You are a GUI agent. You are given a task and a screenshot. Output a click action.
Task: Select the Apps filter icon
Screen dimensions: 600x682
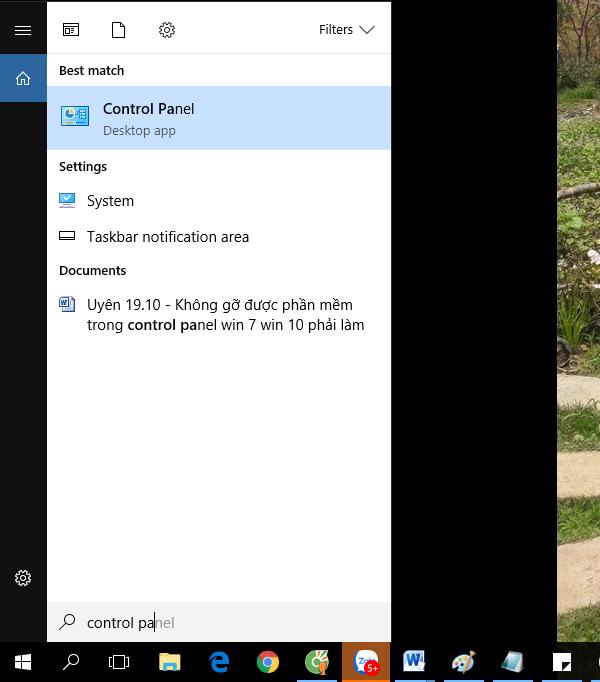point(71,30)
